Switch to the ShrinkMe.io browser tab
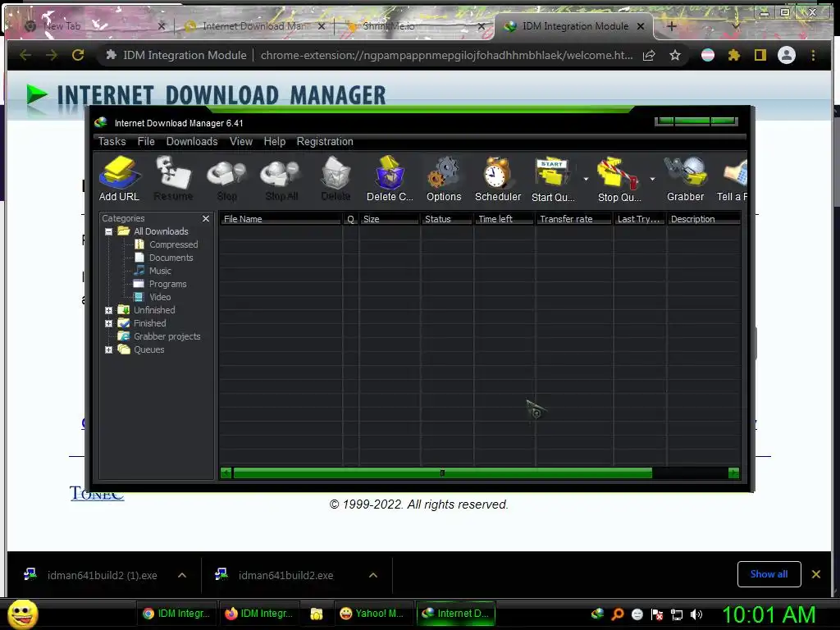840x630 pixels. (x=413, y=25)
